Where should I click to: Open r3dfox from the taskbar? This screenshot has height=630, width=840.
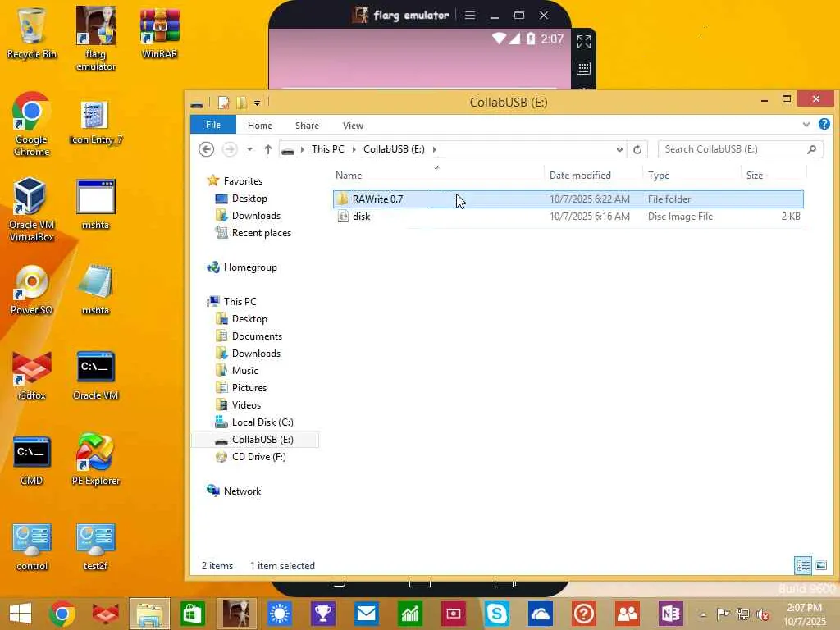pyautogui.click(x=106, y=614)
